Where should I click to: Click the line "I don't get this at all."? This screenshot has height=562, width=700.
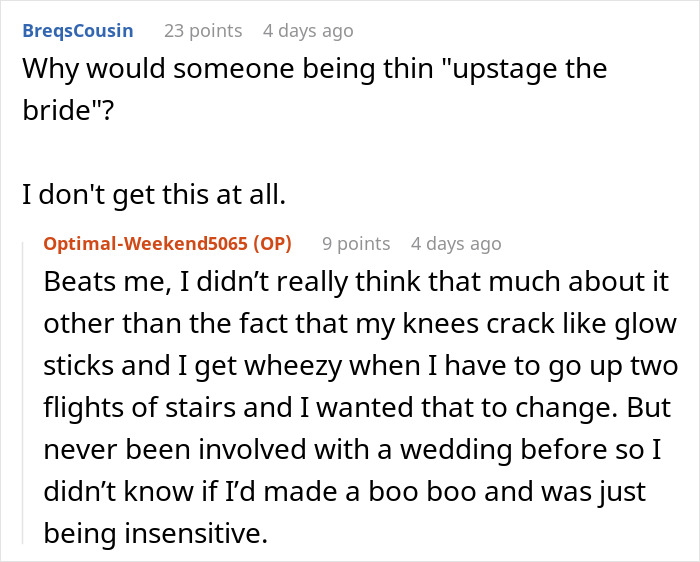point(154,196)
